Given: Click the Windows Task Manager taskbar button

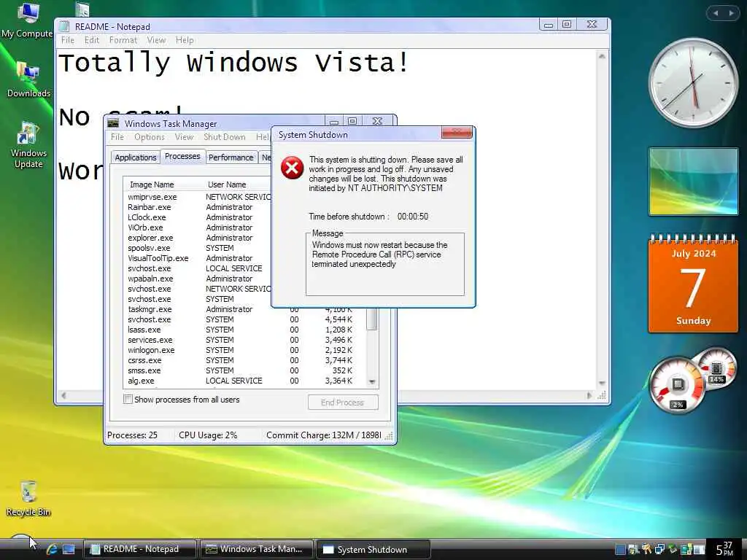Looking at the screenshot, I should click(x=256, y=549).
